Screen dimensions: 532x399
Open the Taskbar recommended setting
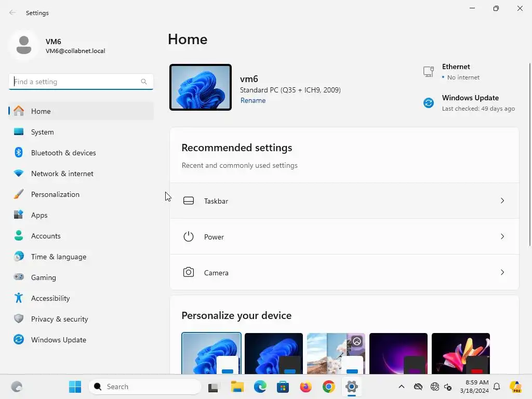coord(344,201)
